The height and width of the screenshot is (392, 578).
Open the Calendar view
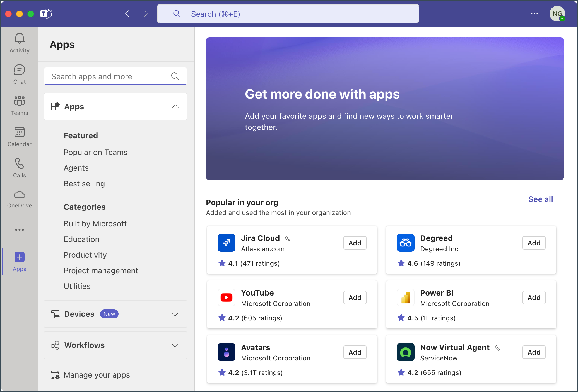19,137
